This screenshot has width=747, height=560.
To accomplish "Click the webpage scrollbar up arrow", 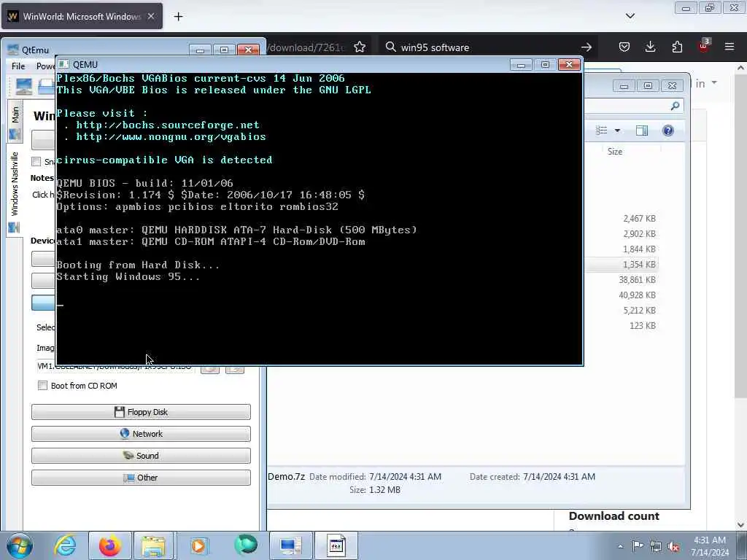I will click(740, 68).
